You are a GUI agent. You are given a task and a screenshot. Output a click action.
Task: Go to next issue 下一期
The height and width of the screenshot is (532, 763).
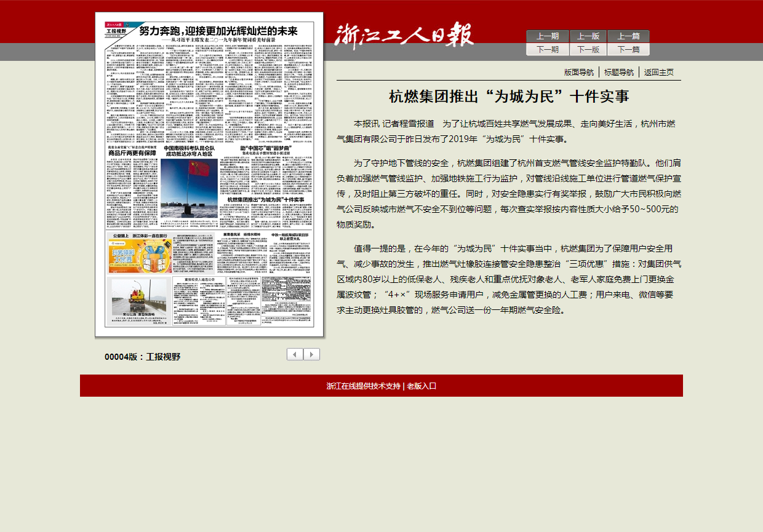pyautogui.click(x=547, y=50)
